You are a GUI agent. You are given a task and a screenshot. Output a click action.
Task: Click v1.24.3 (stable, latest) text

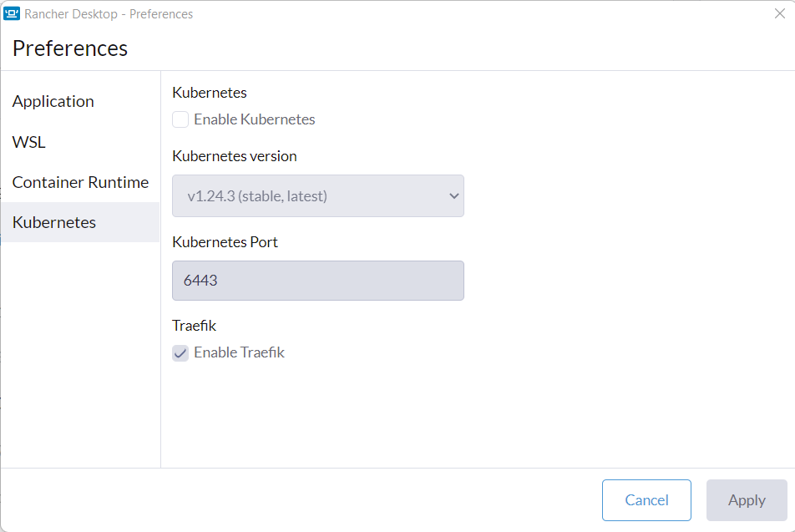click(x=257, y=196)
